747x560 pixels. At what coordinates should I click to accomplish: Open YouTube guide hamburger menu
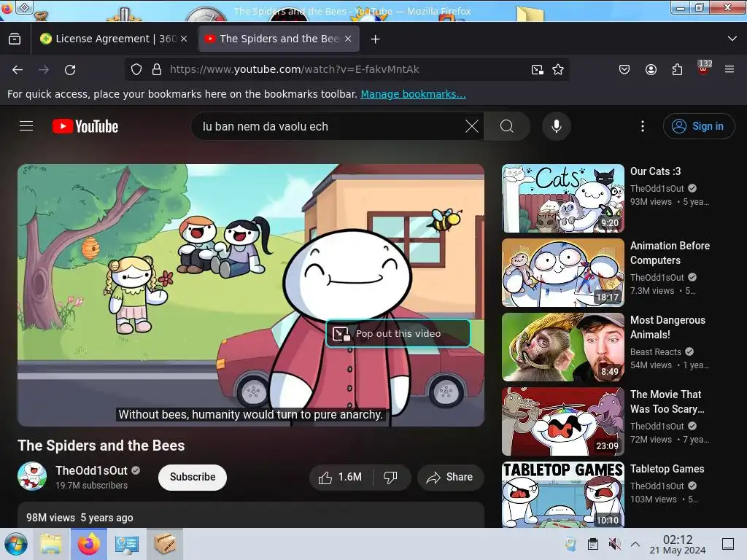[26, 126]
